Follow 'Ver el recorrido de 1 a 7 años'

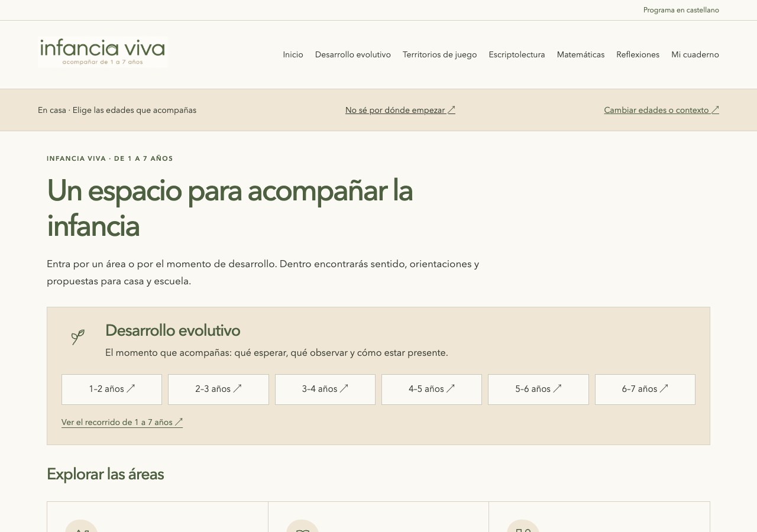coord(122,423)
